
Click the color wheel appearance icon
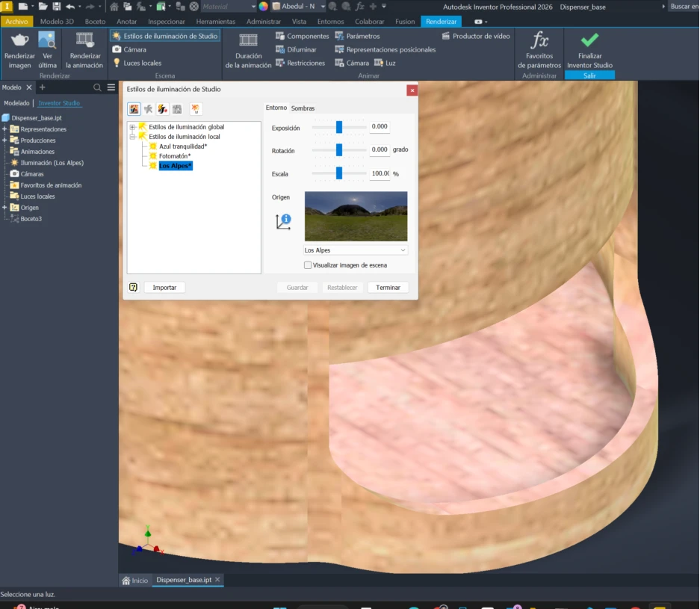tap(264, 6)
